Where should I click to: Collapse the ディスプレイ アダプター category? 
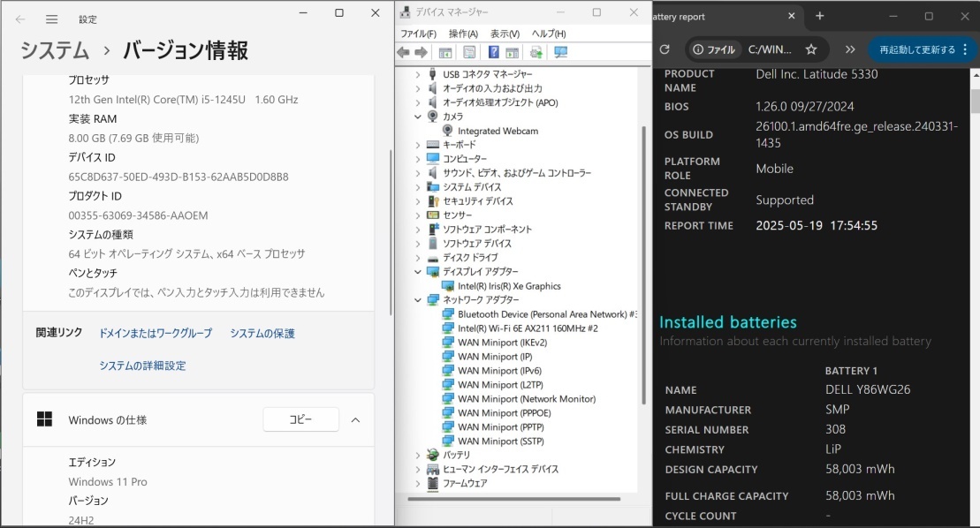point(417,272)
